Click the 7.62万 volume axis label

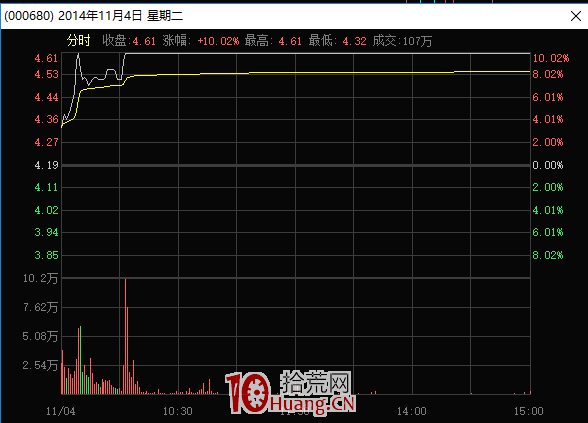coord(40,308)
